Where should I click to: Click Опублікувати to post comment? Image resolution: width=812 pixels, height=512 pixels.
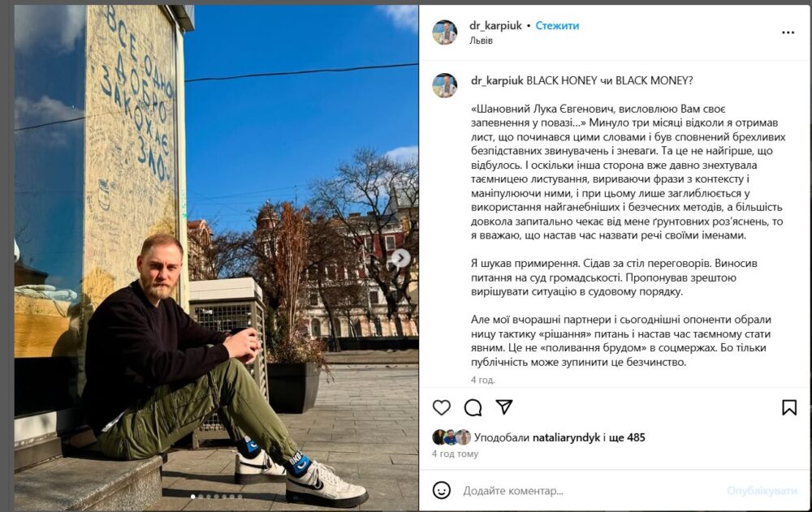[762, 491]
